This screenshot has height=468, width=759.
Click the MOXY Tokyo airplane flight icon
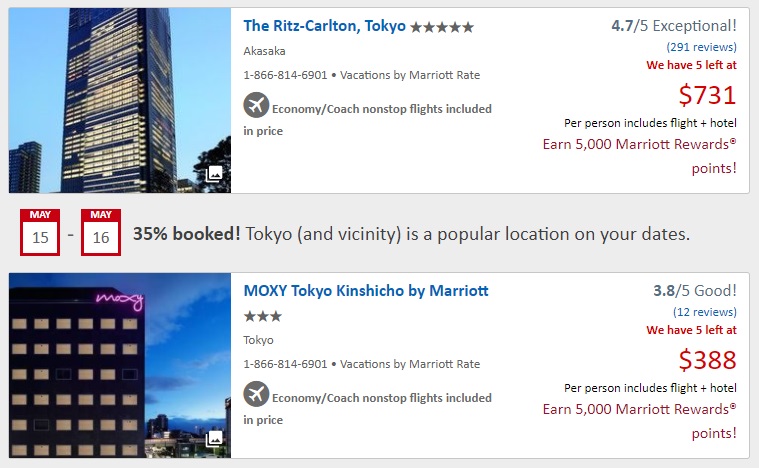point(256,394)
